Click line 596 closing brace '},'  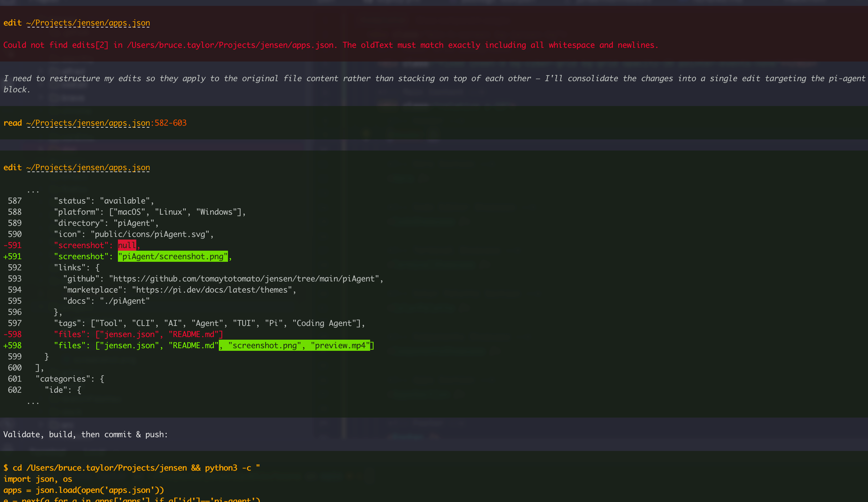tap(58, 313)
